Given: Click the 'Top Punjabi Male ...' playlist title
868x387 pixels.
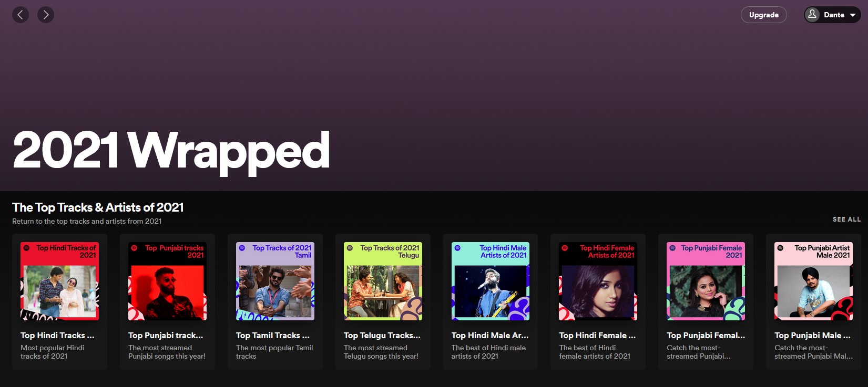Looking at the screenshot, I should 812,335.
